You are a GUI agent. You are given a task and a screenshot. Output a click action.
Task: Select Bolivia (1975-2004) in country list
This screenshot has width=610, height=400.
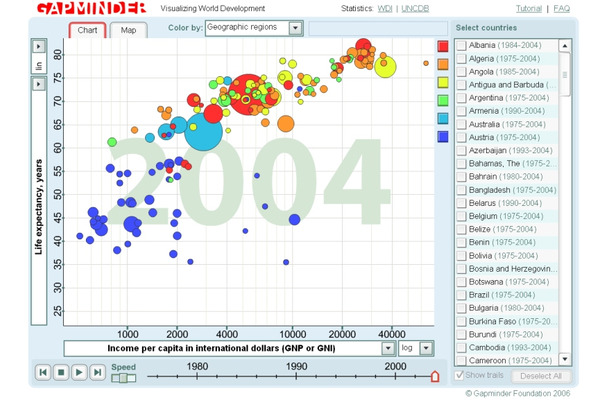(507, 256)
